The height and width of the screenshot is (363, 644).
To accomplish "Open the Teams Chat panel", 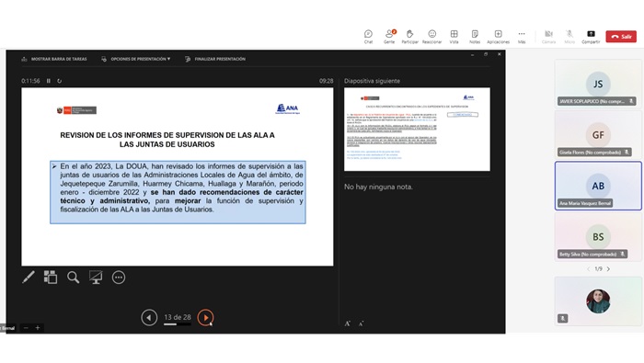I will point(368,37).
